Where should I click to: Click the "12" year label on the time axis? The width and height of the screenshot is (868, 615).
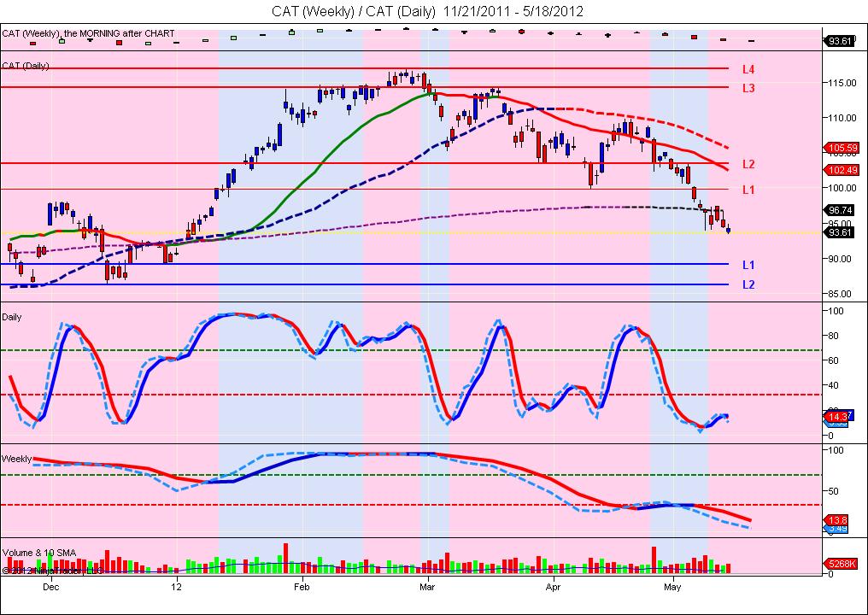pyautogui.click(x=176, y=587)
